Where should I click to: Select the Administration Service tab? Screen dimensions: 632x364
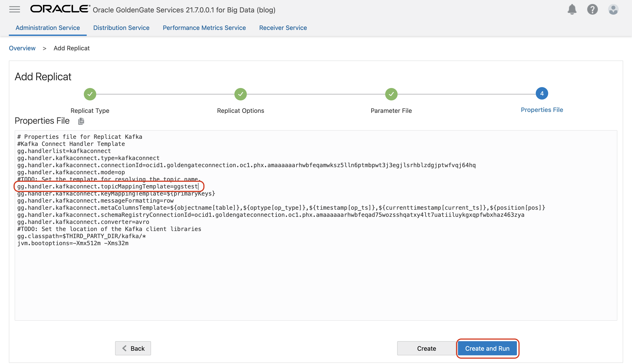[48, 28]
